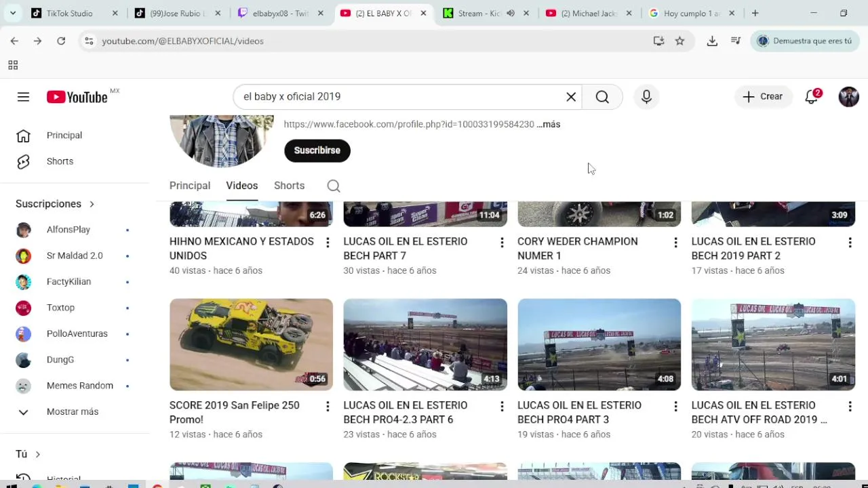Screen dimensions: 868x488
Task: Expand the Suscripciones section chevron
Action: coord(92,204)
